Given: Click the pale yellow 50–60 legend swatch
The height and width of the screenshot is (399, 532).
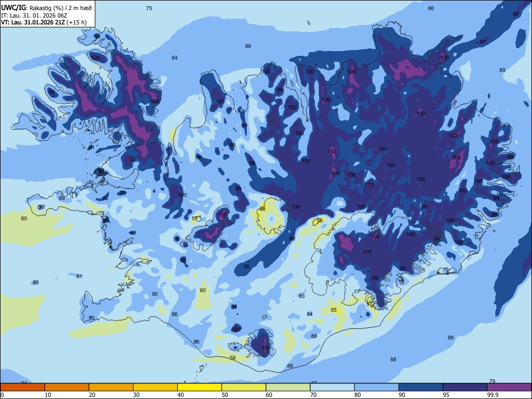Looking at the screenshot, I should (x=244, y=387).
